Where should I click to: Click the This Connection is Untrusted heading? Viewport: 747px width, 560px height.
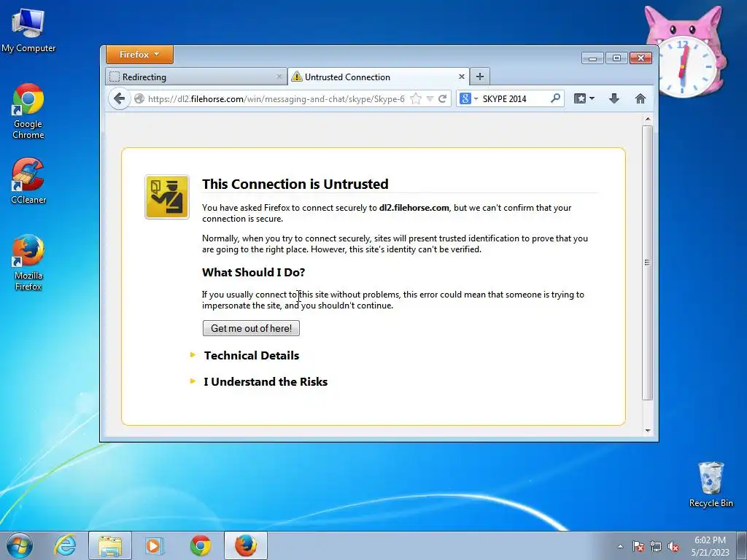295,184
